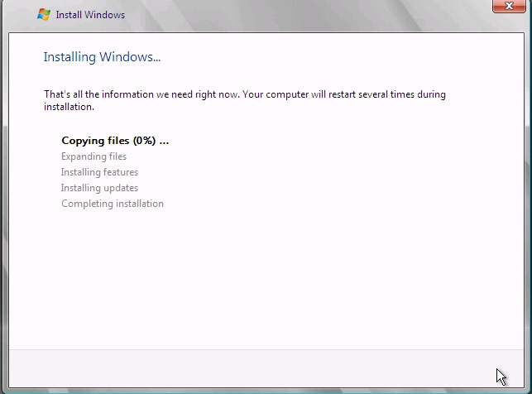Select the 'Copying files (0%) ...' step
Viewport: 532px width, 394px height.
(115, 141)
